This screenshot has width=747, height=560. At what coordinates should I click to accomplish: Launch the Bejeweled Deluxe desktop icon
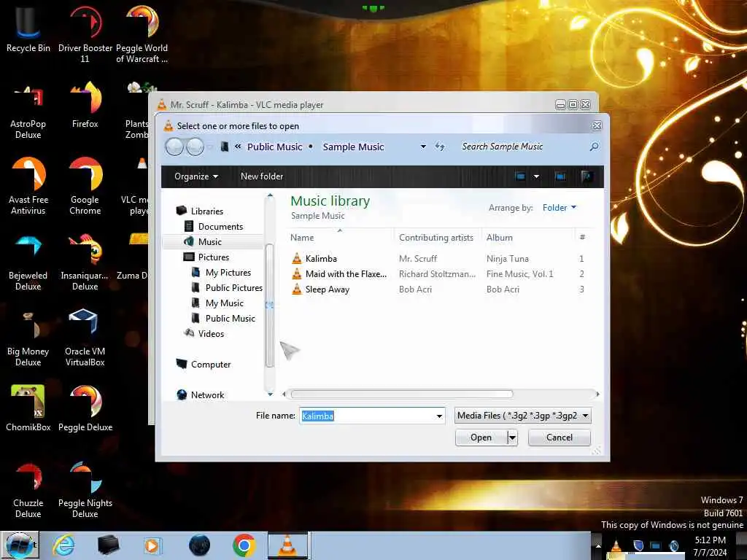(28, 262)
